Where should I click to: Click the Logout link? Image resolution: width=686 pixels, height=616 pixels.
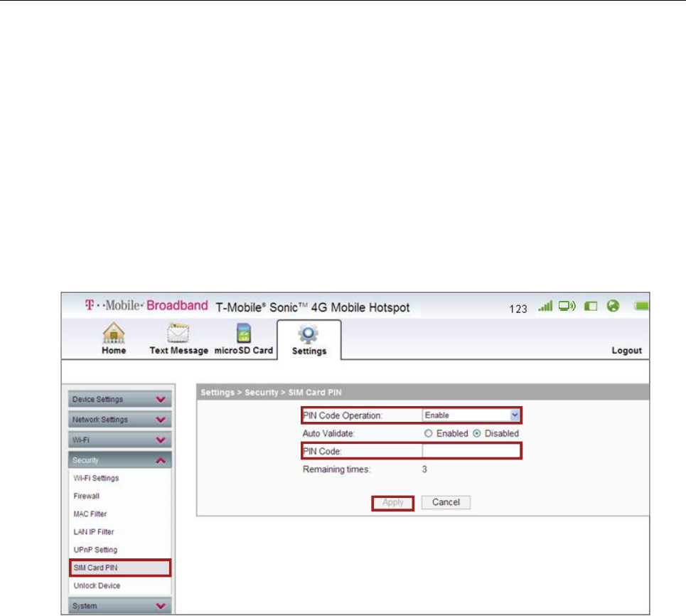tap(626, 350)
